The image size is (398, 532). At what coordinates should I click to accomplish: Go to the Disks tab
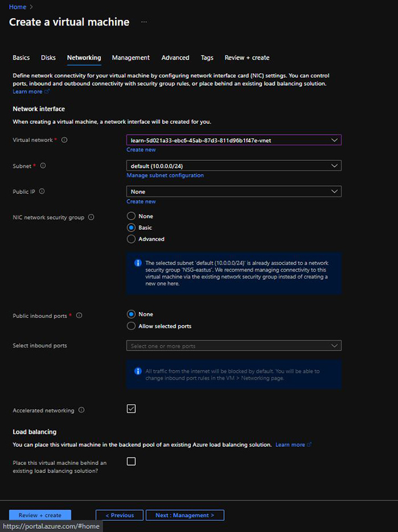coord(48,58)
